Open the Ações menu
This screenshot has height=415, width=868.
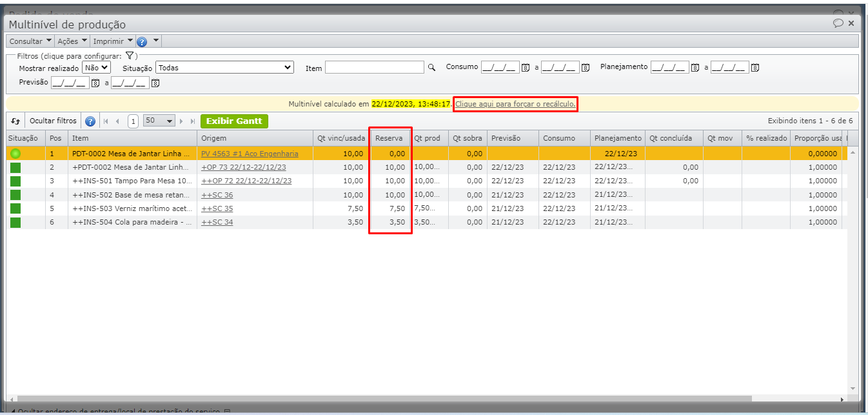[72, 41]
